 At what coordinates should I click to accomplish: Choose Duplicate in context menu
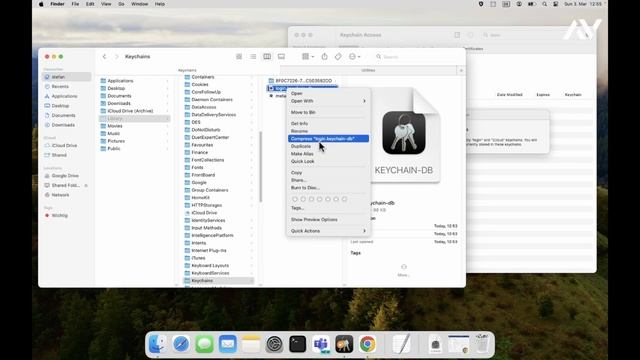[x=329, y=146]
